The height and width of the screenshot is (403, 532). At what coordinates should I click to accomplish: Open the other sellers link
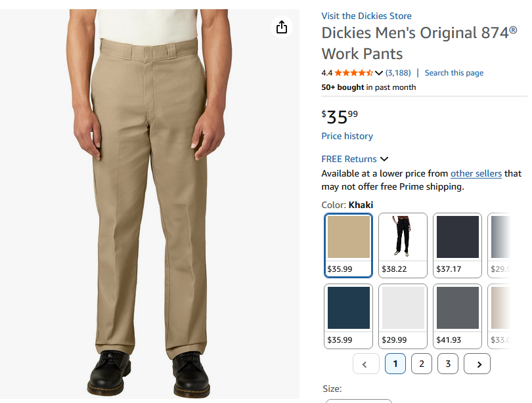coord(476,173)
